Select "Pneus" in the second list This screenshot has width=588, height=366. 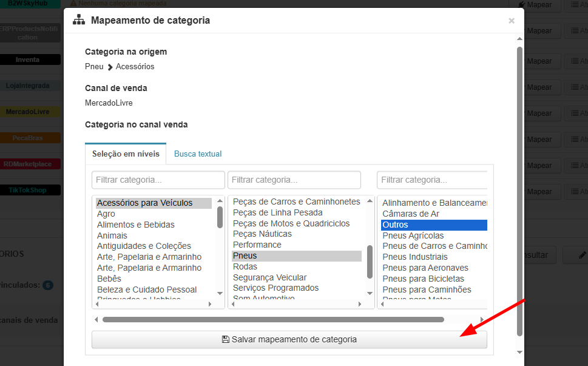coord(297,256)
